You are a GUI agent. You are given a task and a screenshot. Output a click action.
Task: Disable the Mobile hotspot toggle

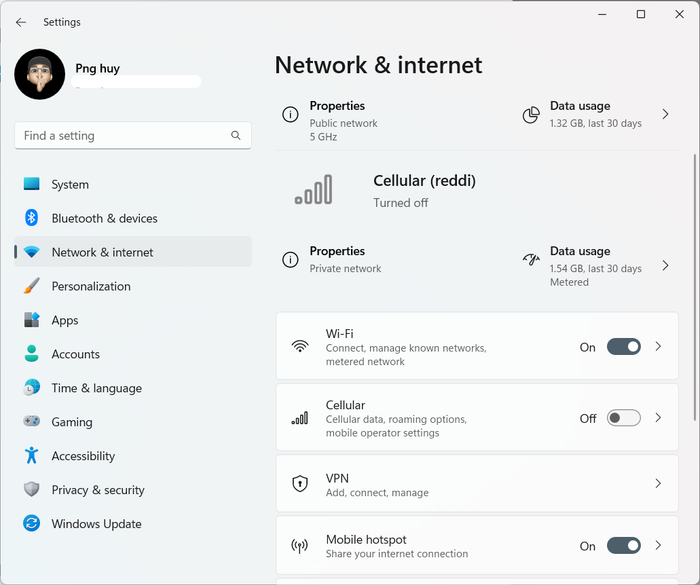coord(624,546)
